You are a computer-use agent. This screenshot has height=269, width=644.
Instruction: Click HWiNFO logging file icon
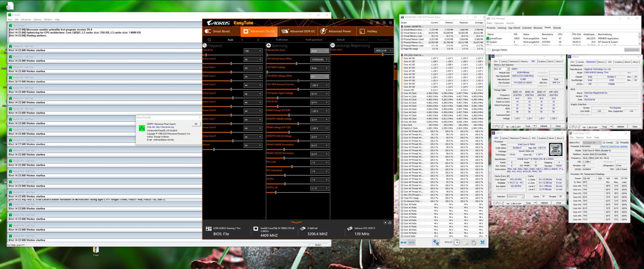pyautogui.click(x=465, y=242)
